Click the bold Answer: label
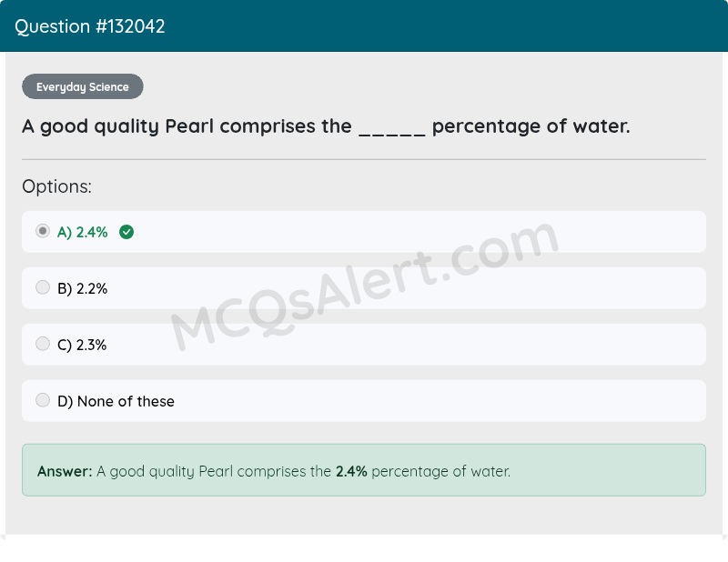The width and height of the screenshot is (728, 562). tap(65, 471)
